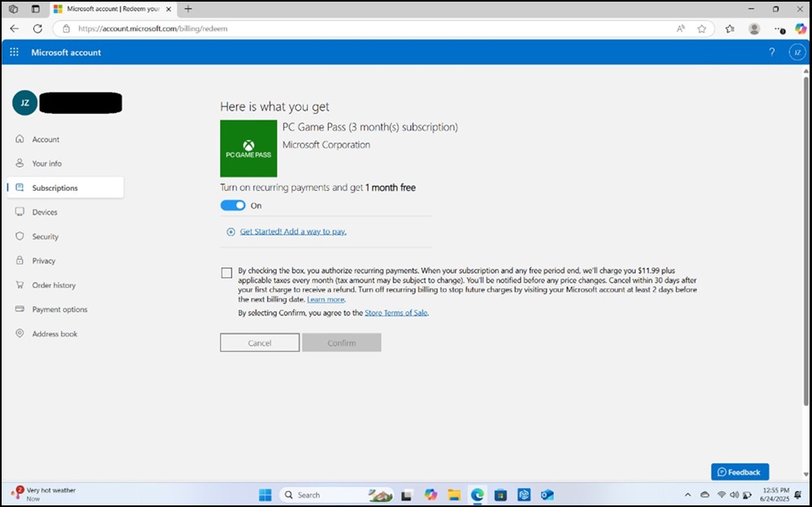The height and width of the screenshot is (507, 812).
Task: Refresh the page with the reload icon
Action: pos(37,28)
